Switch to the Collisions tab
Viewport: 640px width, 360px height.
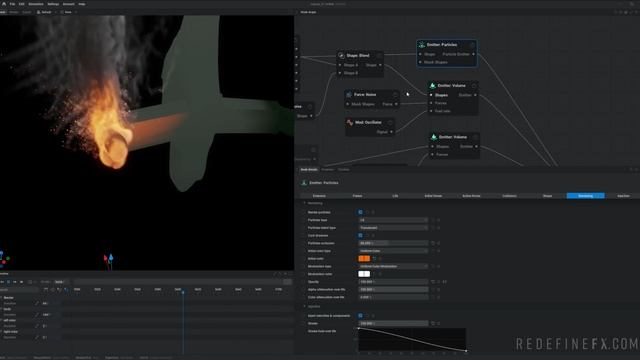509,196
